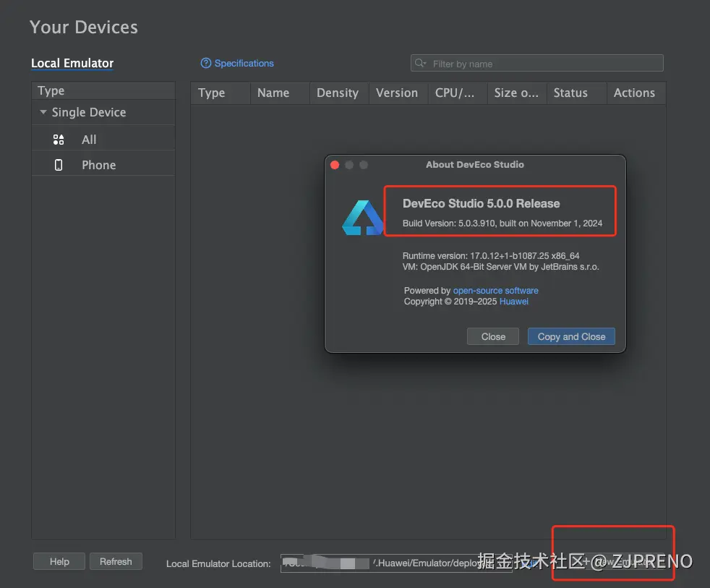710x588 pixels.
Task: Click the Size column header
Action: tap(517, 93)
